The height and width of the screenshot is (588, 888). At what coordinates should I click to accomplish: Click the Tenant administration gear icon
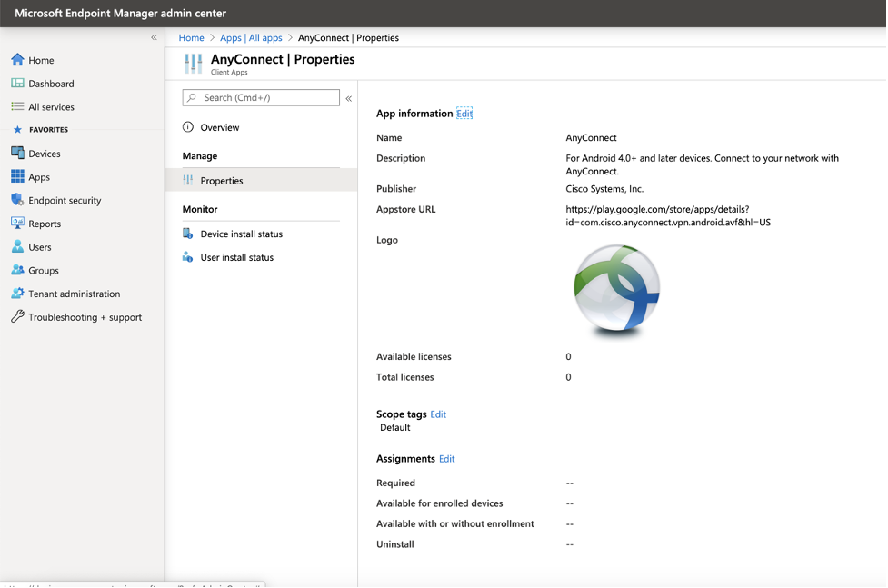point(17,294)
